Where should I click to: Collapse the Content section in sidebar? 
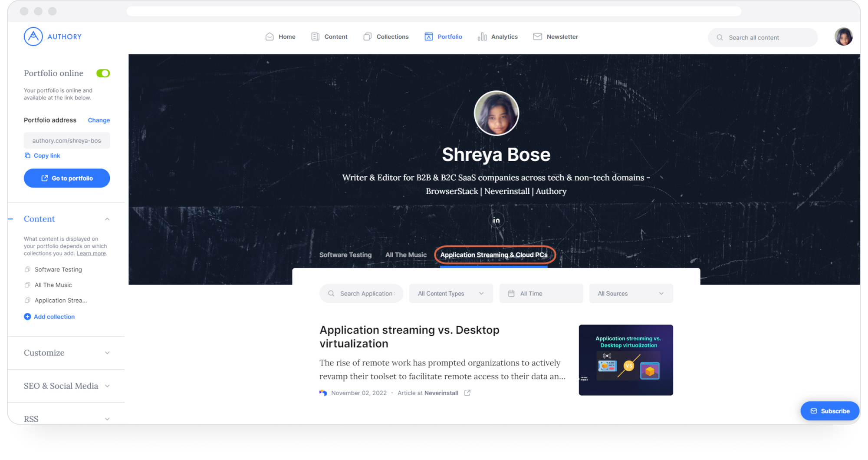click(107, 219)
